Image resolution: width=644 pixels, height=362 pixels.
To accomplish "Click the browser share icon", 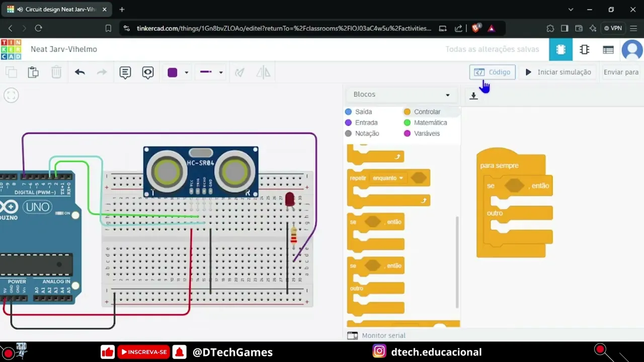I will tap(459, 28).
